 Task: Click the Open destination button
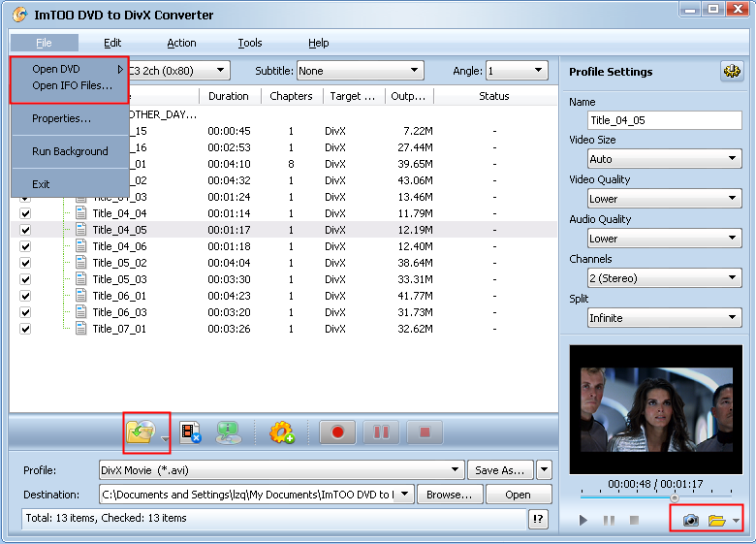(519, 495)
